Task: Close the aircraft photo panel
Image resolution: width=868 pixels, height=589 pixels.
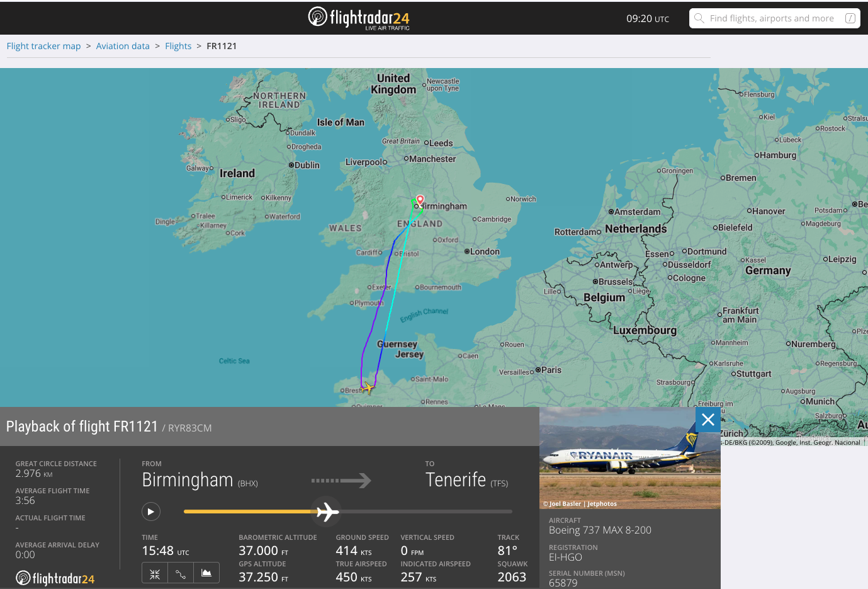Action: coord(708,420)
